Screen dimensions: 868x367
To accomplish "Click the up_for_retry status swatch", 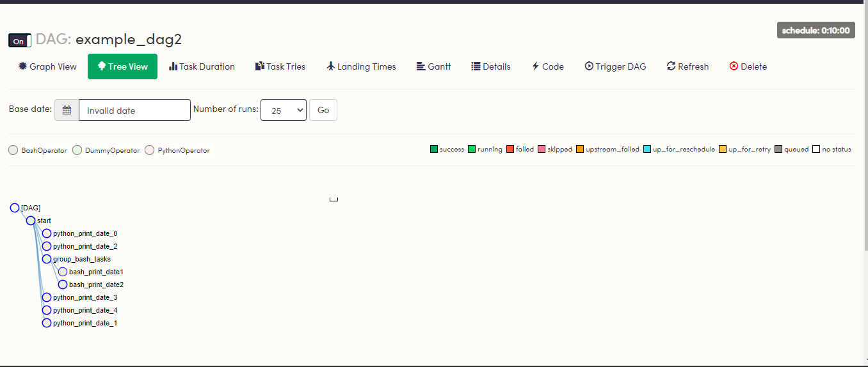I will click(723, 149).
